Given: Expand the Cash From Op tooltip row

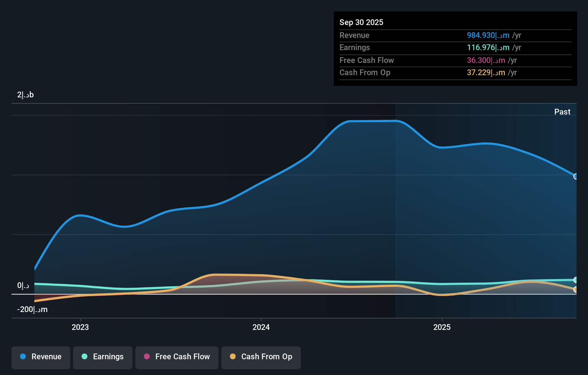Looking at the screenshot, I should pos(455,73).
